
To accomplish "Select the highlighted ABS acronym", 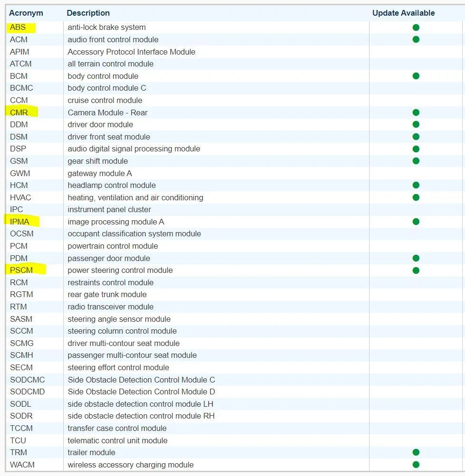I will coord(18,28).
